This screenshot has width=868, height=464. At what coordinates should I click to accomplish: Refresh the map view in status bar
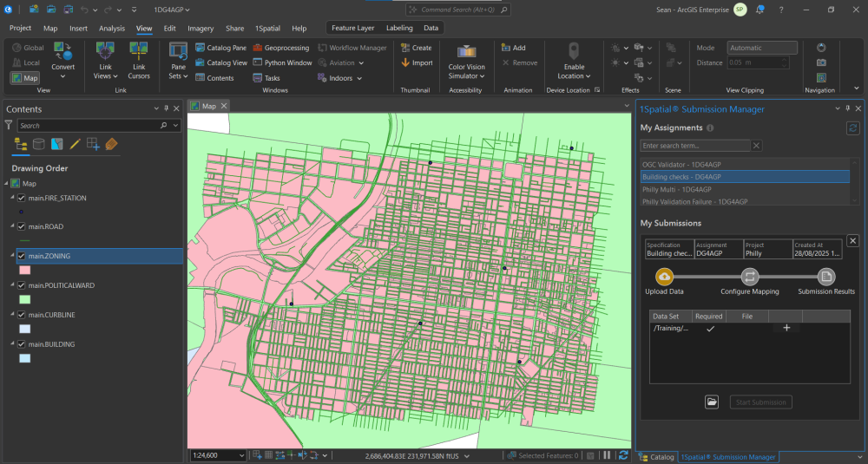coord(623,455)
